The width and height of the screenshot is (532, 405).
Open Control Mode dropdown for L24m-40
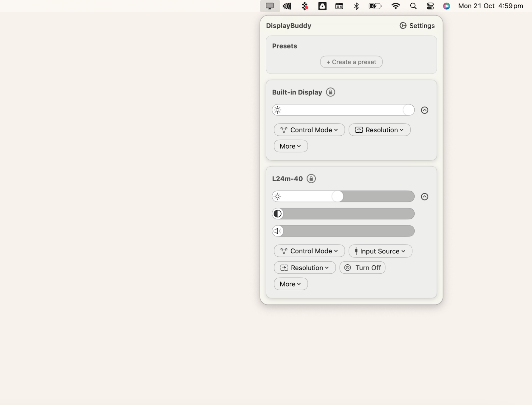pos(309,251)
